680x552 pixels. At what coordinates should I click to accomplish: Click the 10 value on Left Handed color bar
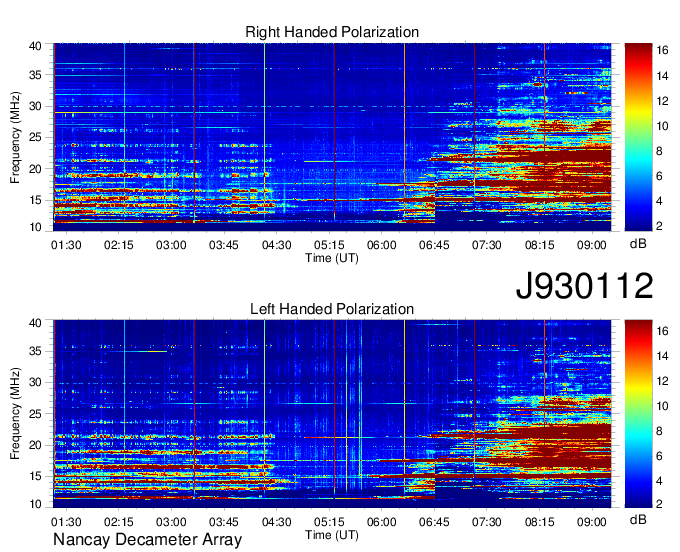click(x=662, y=406)
